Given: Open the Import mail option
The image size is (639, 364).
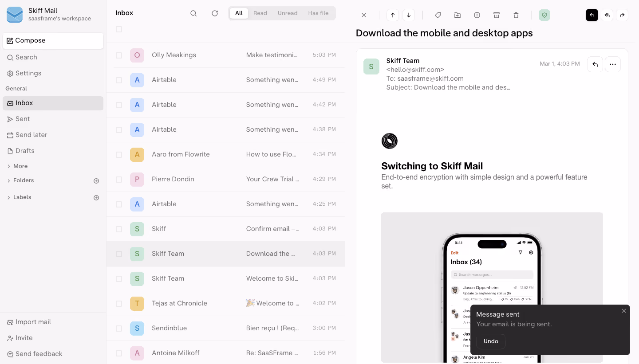Looking at the screenshot, I should click(53, 322).
